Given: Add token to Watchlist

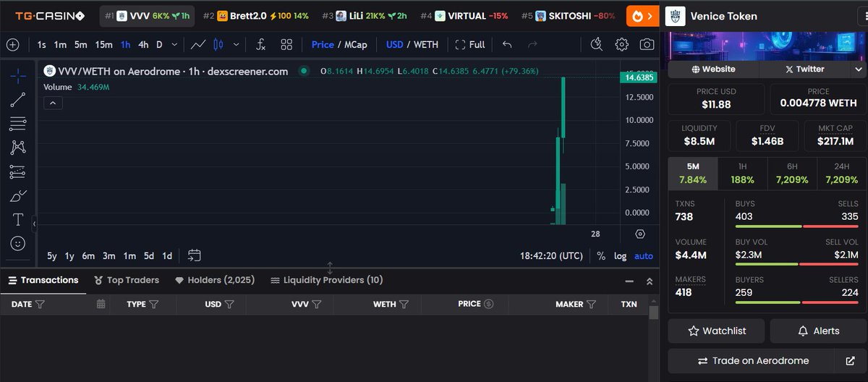Looking at the screenshot, I should (x=715, y=331).
